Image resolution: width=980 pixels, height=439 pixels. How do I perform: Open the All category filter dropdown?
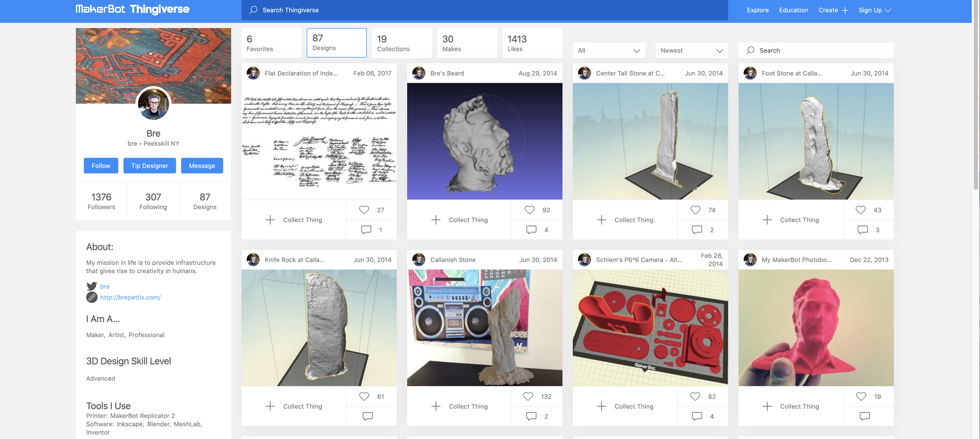[609, 51]
